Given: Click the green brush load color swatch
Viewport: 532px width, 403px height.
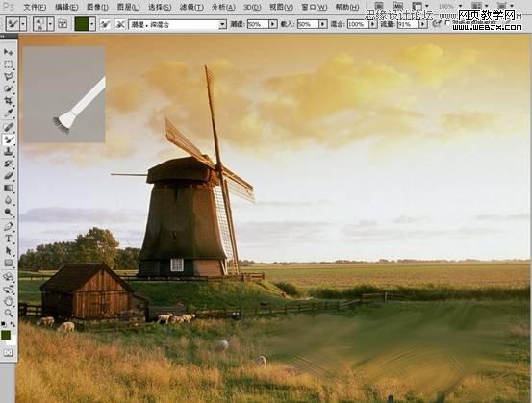Looking at the screenshot, I should pyautogui.click(x=82, y=24).
